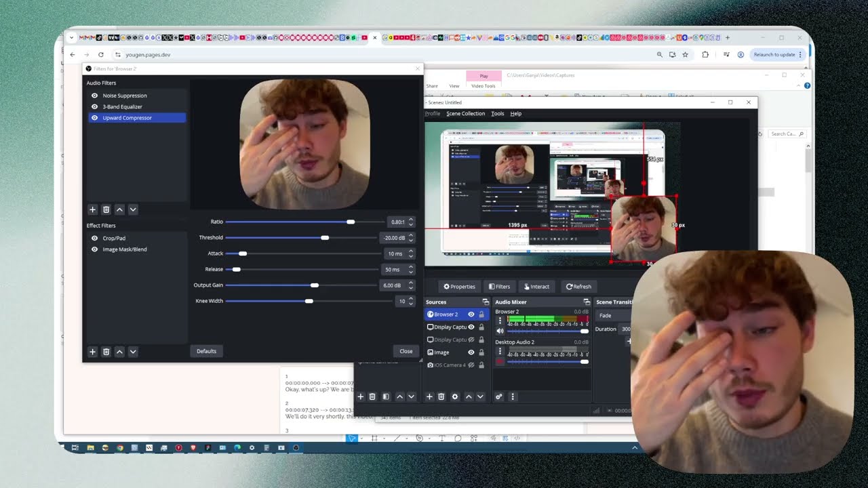Open View tab in File Explorer

click(454, 86)
